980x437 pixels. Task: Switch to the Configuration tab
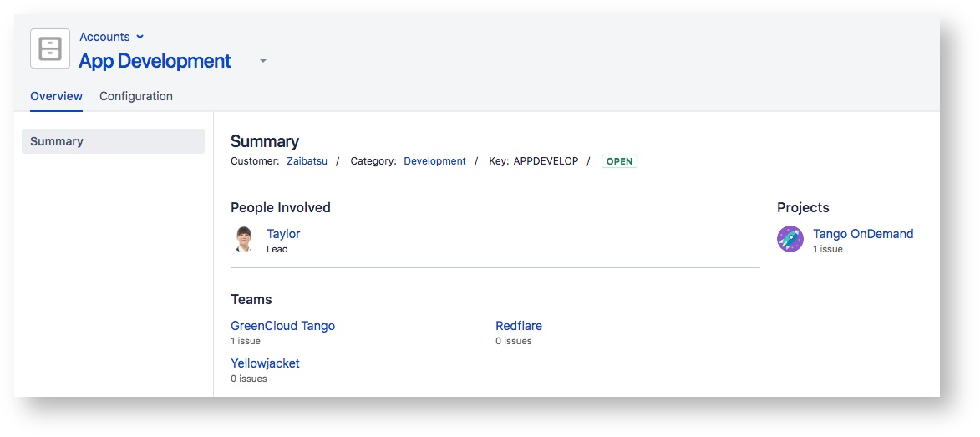(136, 96)
